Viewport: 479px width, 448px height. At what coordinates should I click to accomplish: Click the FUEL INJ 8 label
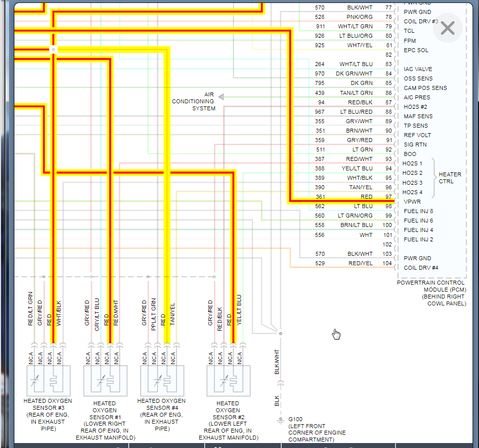click(418, 211)
